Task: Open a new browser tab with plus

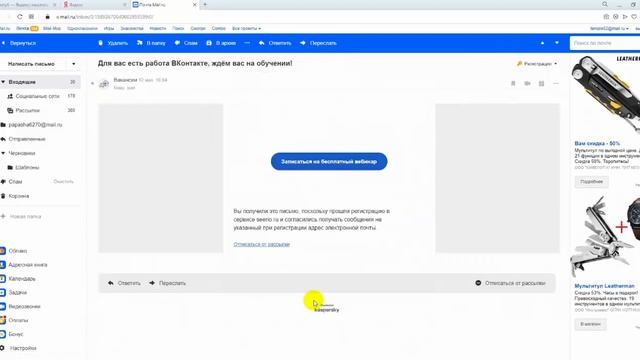Action: click(205, 5)
